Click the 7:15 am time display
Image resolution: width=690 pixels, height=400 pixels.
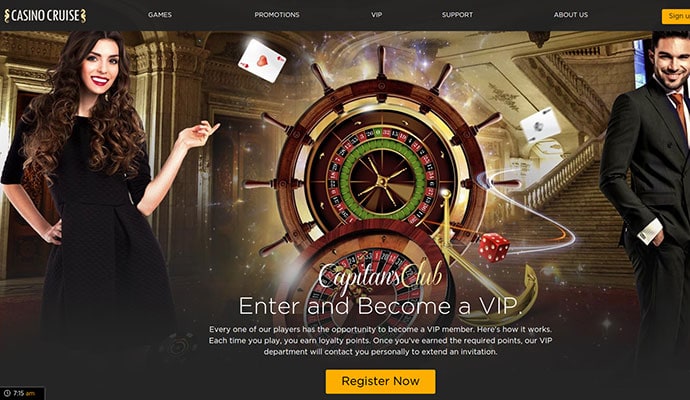pos(24,393)
